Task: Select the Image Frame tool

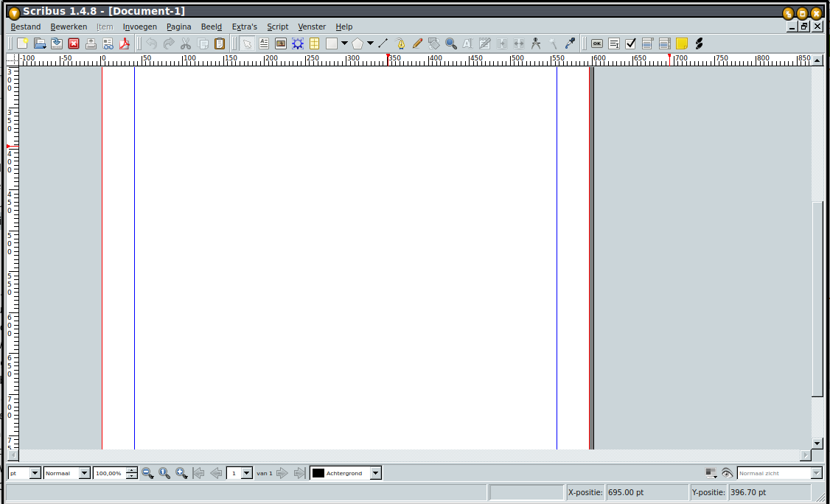Action: (x=281, y=43)
